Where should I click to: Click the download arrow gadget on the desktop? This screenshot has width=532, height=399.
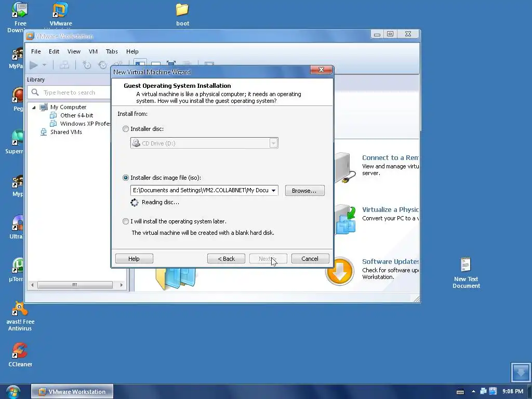tap(521, 373)
